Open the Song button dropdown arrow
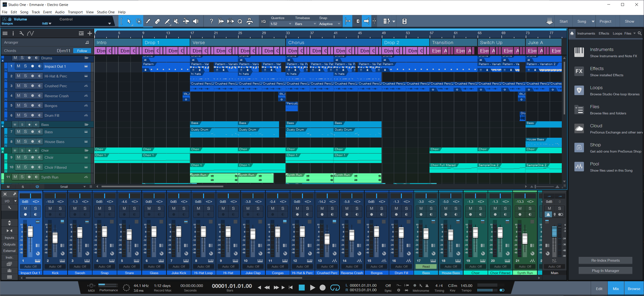 coord(593,21)
